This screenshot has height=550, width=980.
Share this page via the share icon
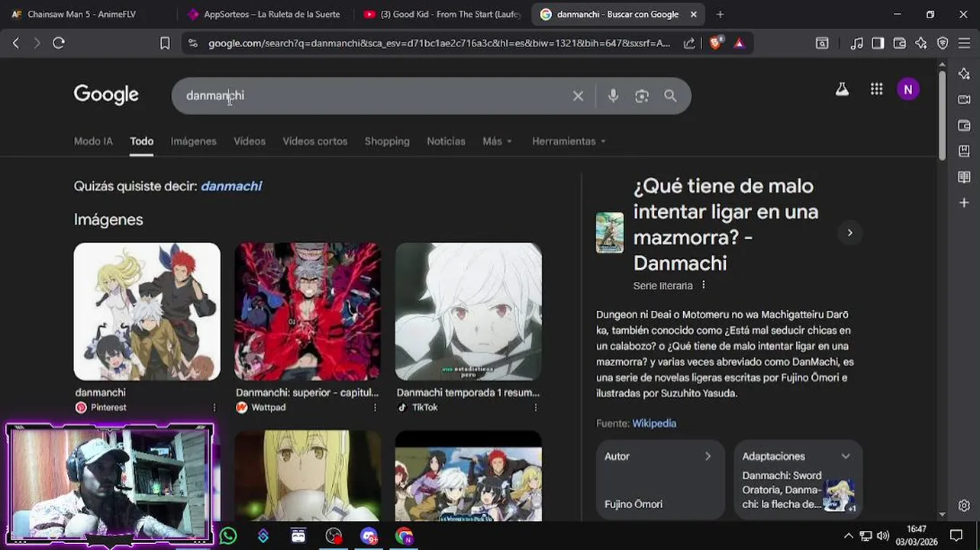[689, 44]
